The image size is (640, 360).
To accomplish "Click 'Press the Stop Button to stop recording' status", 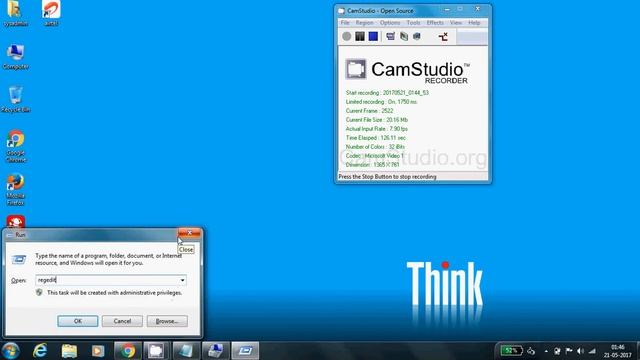I will pos(387,177).
